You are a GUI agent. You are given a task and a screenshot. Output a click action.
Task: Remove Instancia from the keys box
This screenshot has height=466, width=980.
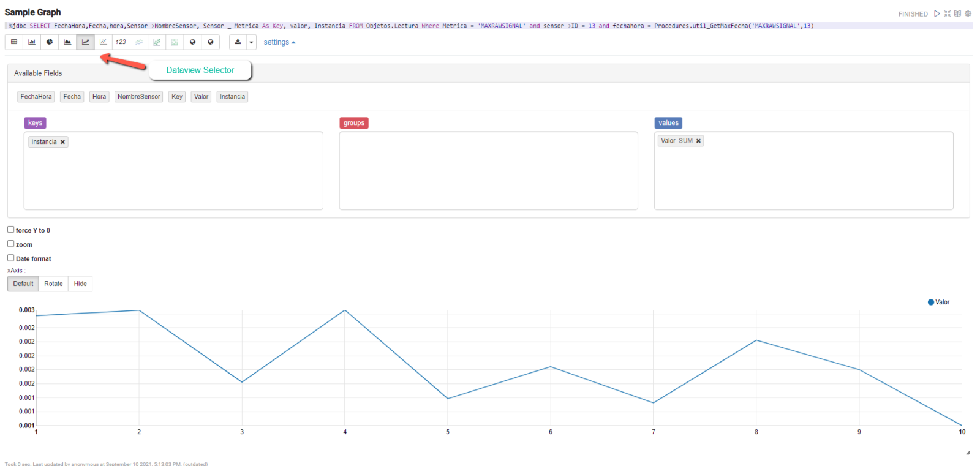[62, 142]
